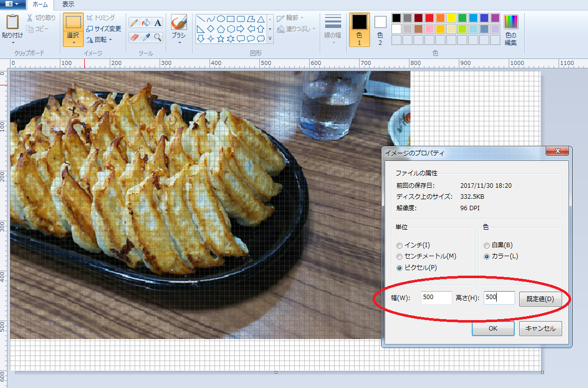Expand the 貼り付け dropdown arrow

13,42
